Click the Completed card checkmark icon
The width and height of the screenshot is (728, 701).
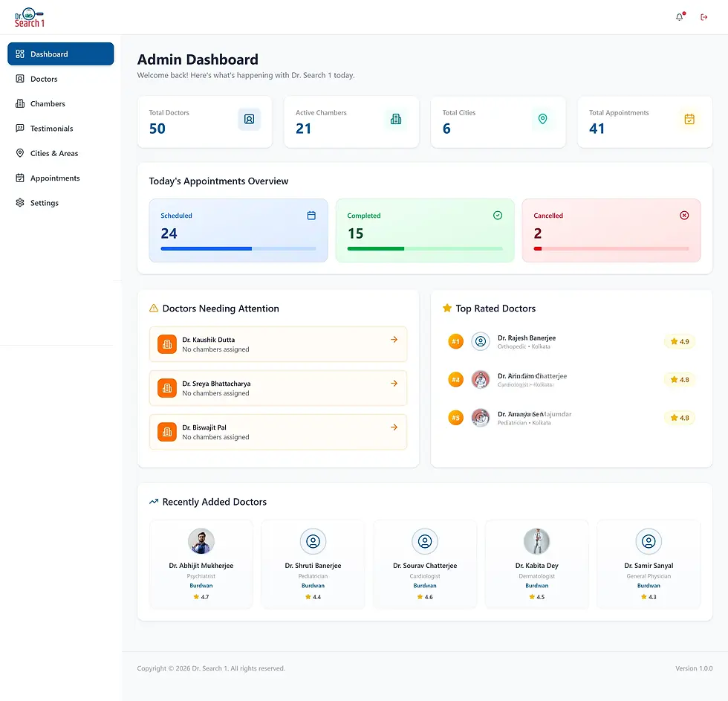[498, 216]
